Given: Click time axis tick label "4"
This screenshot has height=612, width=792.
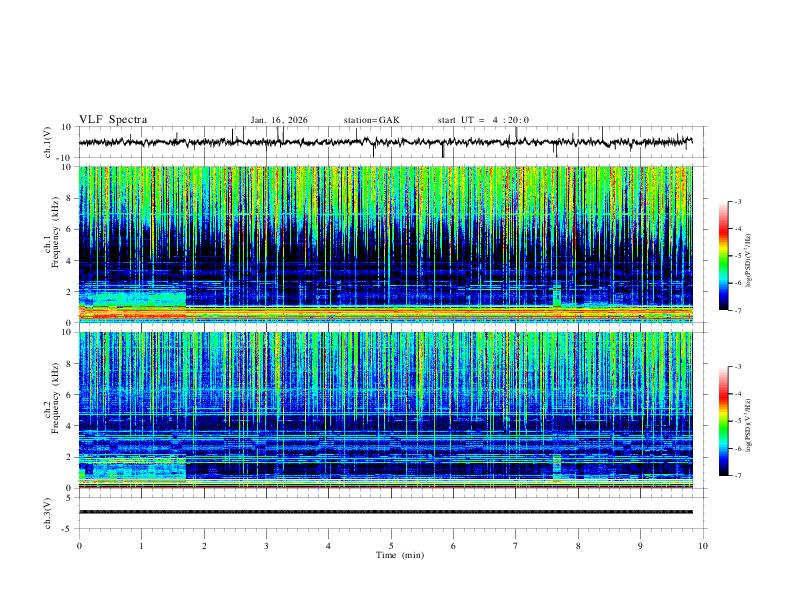Looking at the screenshot, I should click(x=329, y=546).
